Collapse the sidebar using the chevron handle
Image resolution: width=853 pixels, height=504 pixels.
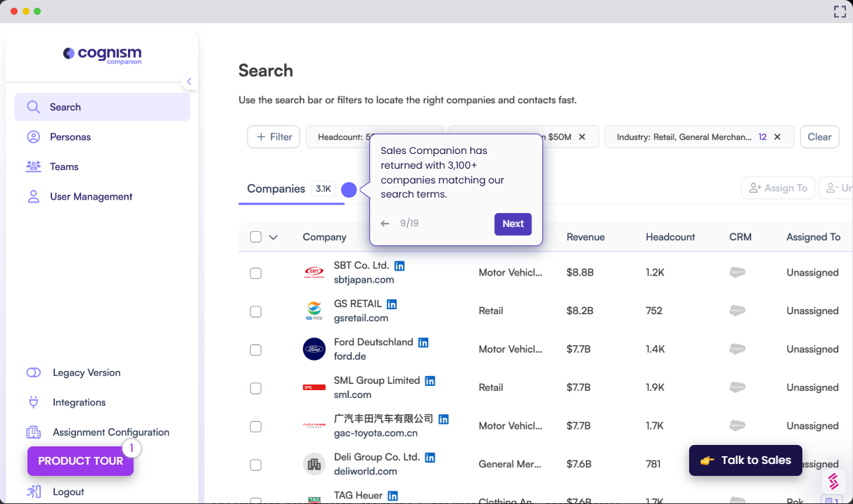188,82
